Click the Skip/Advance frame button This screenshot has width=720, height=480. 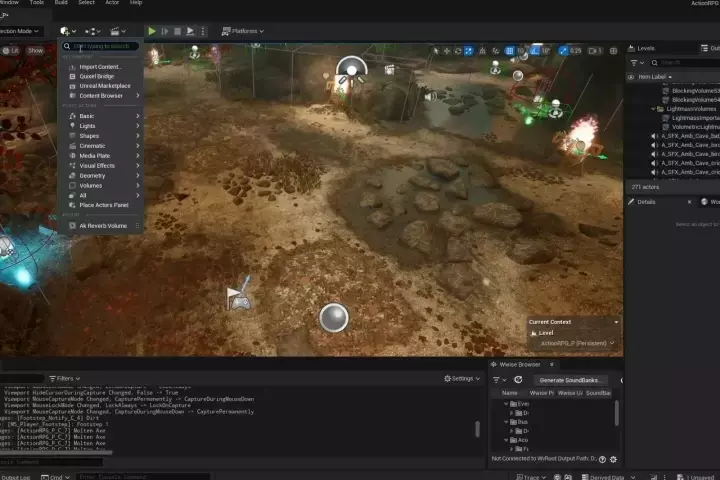point(165,31)
